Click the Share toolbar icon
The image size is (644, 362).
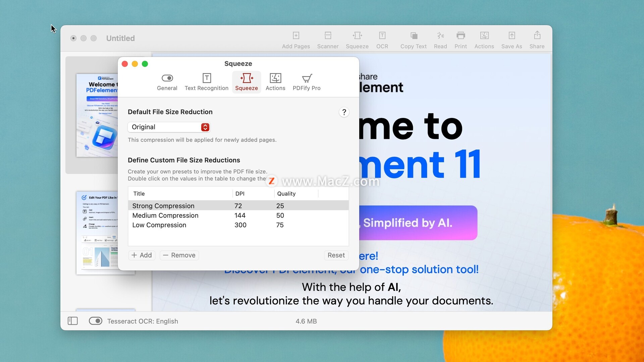pyautogui.click(x=537, y=40)
